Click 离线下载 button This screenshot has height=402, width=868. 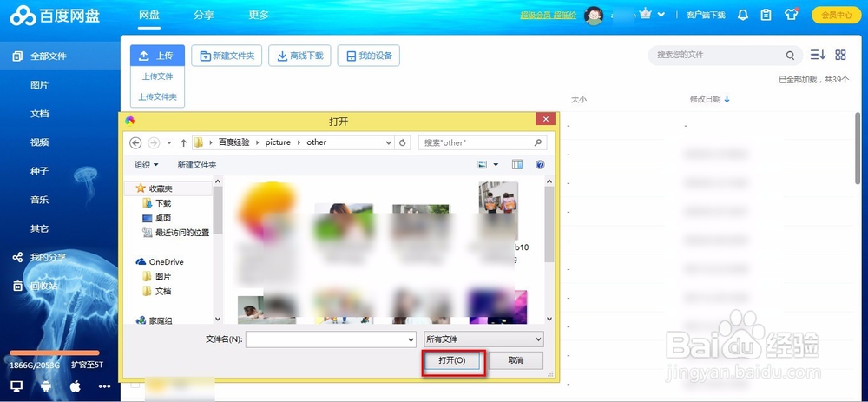click(x=299, y=56)
